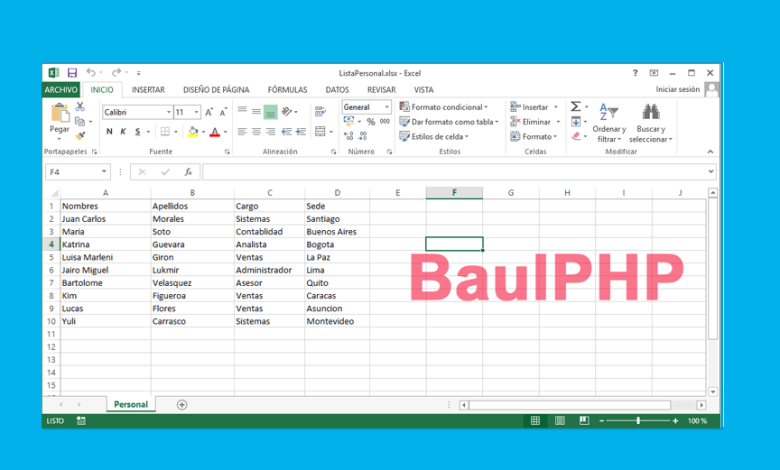
Task: Toggle underline formatting S
Action: (x=138, y=132)
